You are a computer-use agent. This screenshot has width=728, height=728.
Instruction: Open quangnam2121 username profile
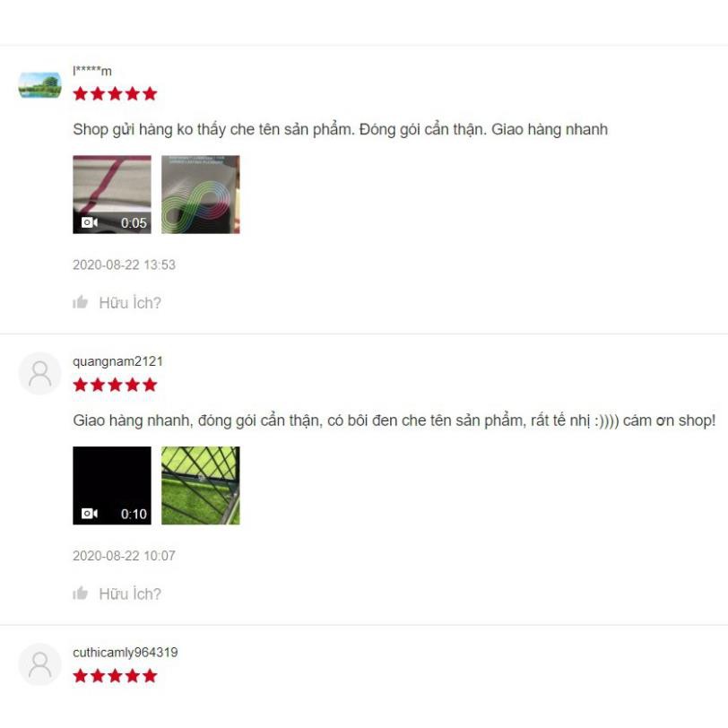tap(117, 361)
